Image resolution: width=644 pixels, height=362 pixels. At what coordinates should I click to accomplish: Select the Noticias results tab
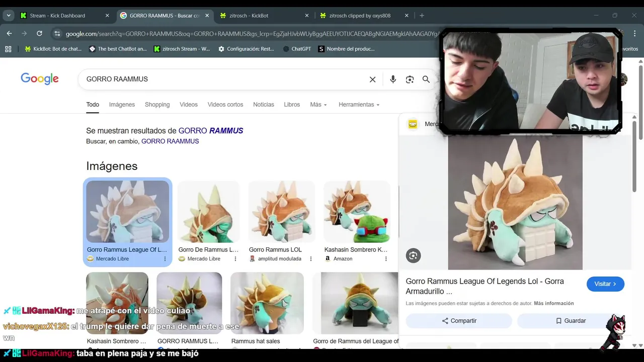264,105
